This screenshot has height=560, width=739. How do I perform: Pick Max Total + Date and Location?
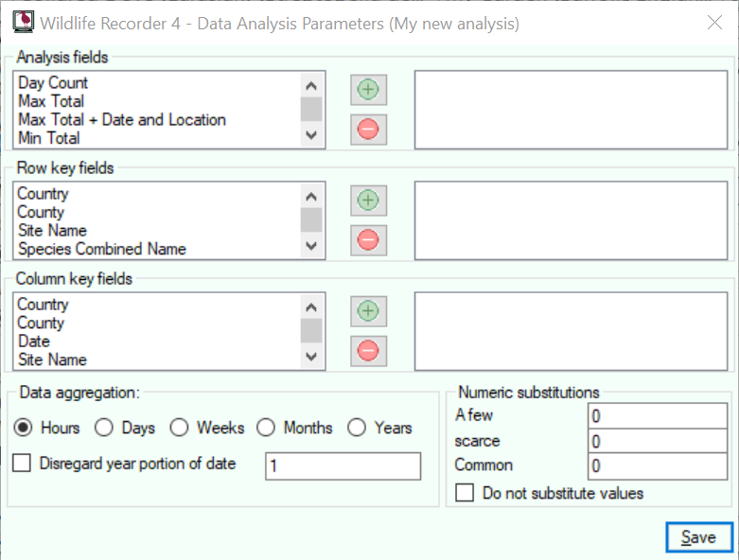click(158, 119)
